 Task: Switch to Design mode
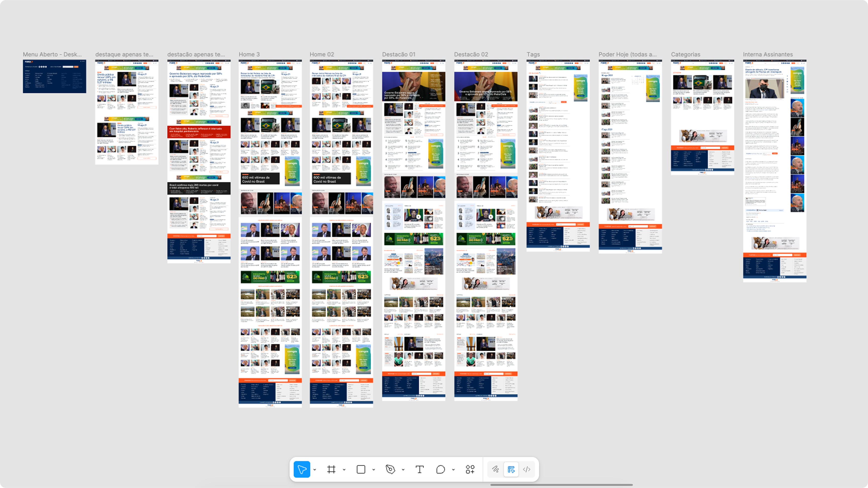511,469
